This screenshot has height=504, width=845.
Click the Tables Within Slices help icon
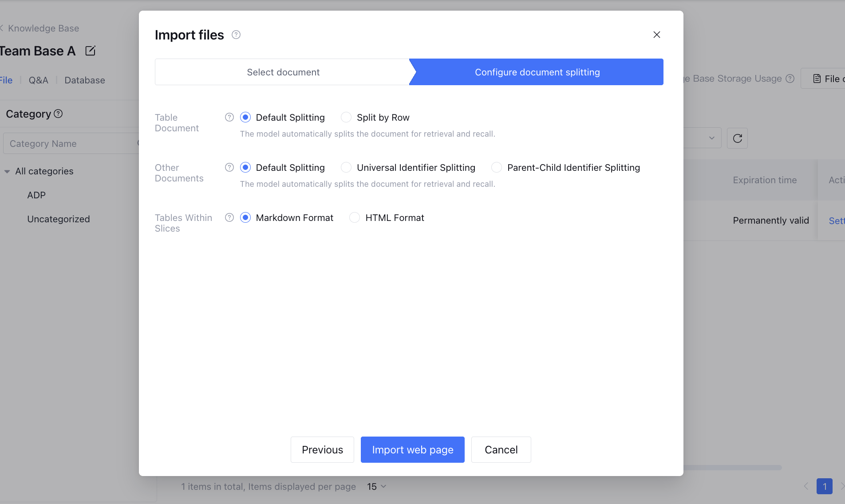coord(229,217)
